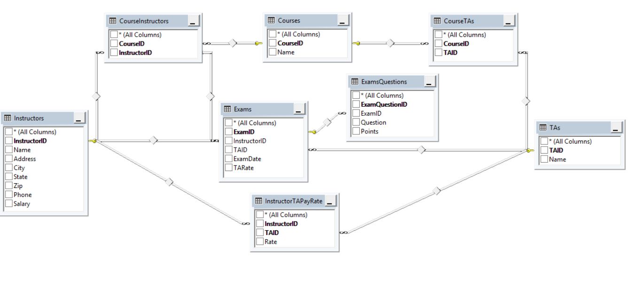Click the ExamsQuestions table icon
This screenshot has width=644, height=281.
click(x=355, y=82)
